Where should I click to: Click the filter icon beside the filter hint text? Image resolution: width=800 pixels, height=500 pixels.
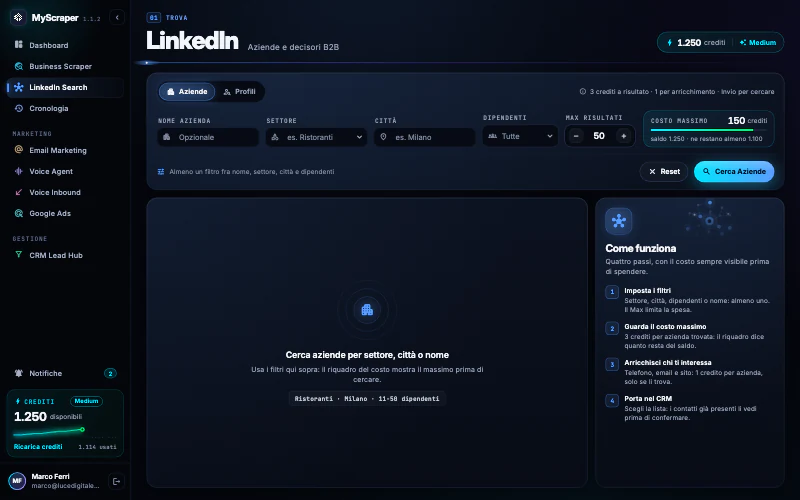(161, 171)
